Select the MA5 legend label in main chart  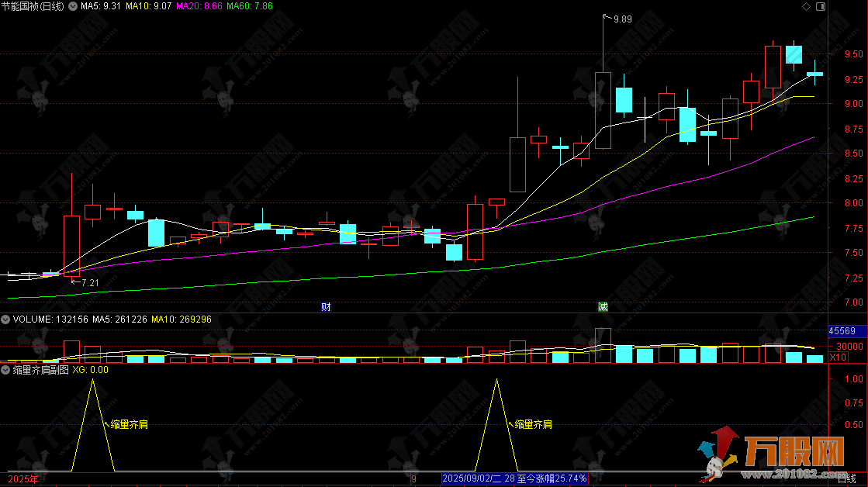click(x=101, y=6)
